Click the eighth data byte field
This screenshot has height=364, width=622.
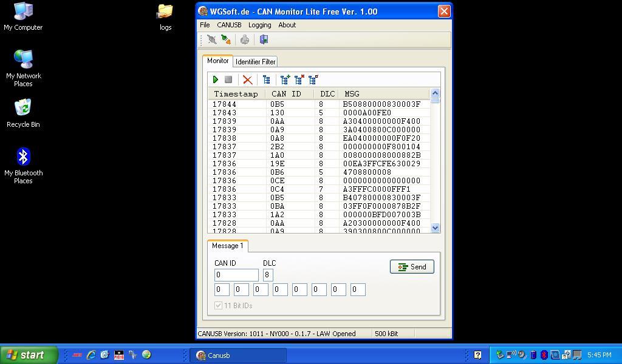tap(358, 289)
